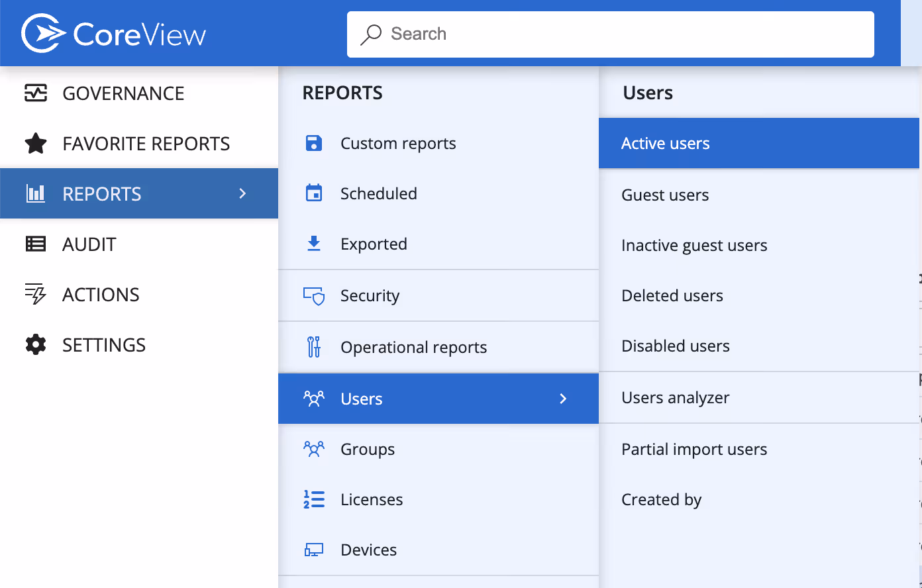Click the CoreView brand name text
This screenshot has height=588, width=922.
point(140,34)
